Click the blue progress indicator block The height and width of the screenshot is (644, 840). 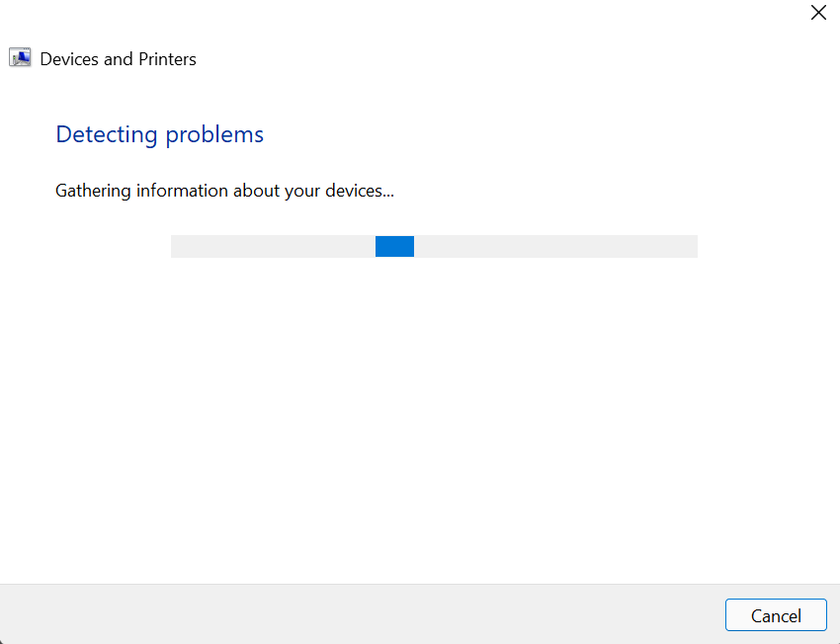pos(394,246)
